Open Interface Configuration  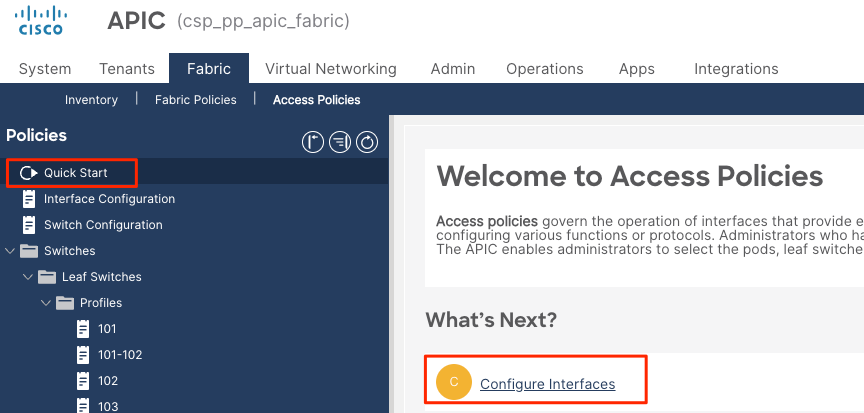(x=109, y=199)
